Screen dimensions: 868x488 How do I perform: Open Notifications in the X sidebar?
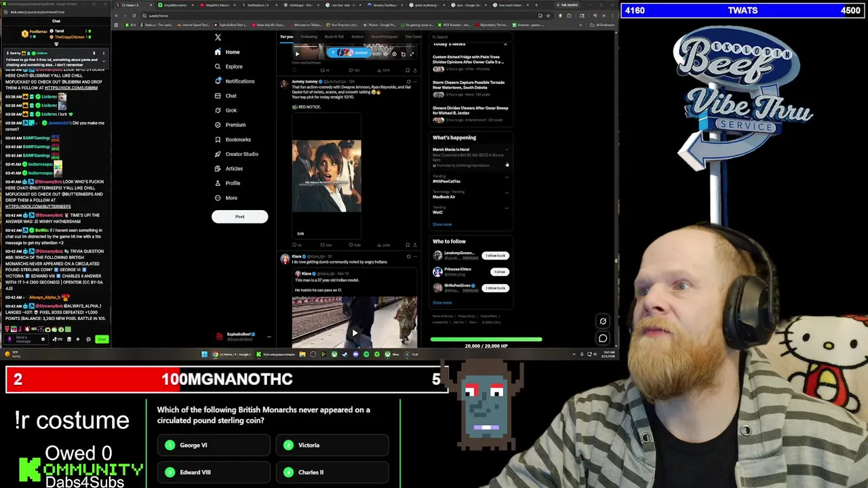click(235, 81)
